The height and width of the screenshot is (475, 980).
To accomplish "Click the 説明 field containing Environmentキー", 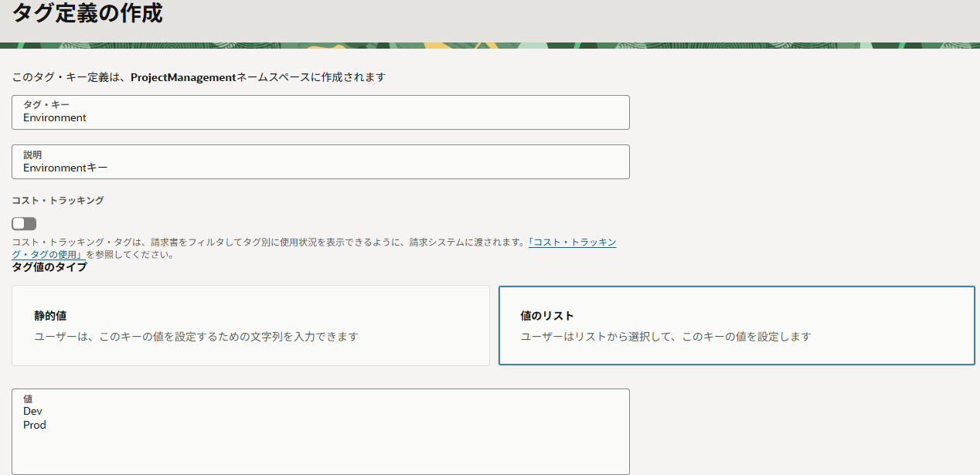I will (x=320, y=168).
